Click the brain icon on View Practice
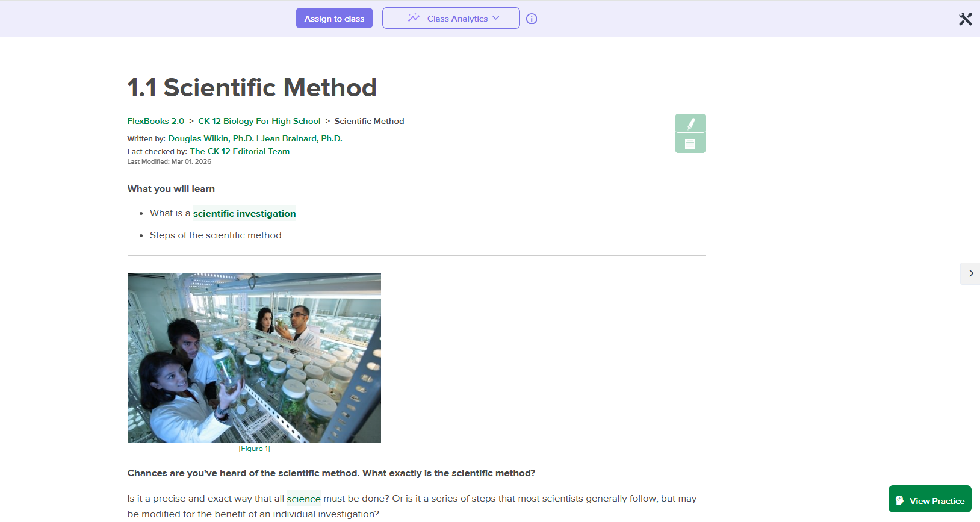This screenshot has height=522, width=980. point(900,500)
